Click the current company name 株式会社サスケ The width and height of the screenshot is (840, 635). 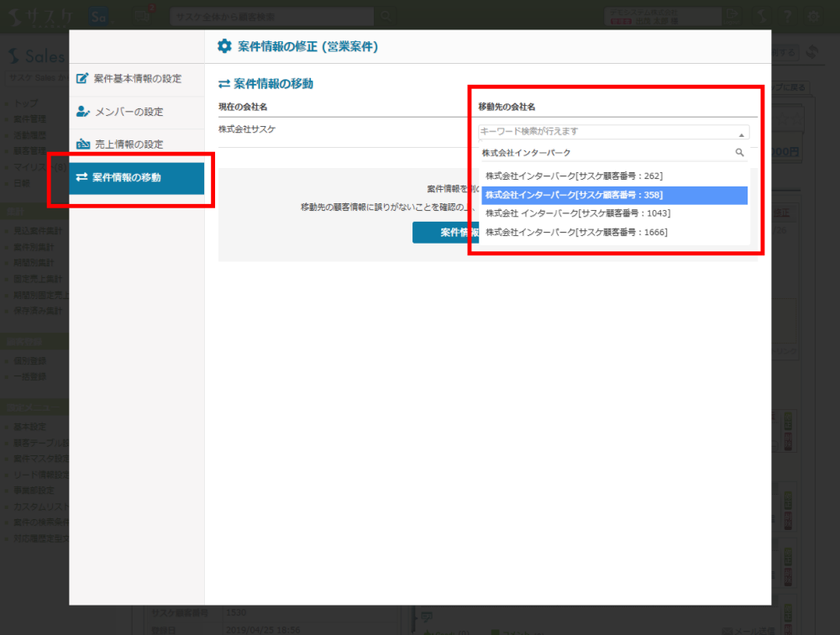click(247, 129)
